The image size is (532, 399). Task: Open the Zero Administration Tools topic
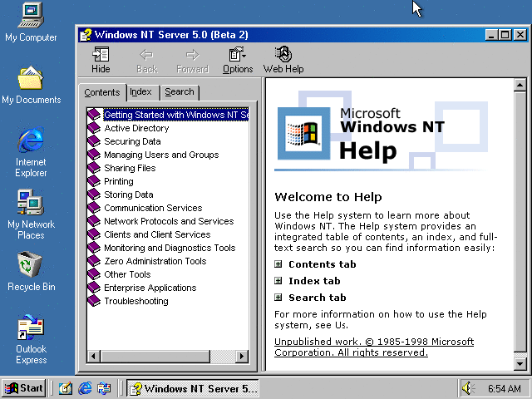pyautogui.click(x=155, y=261)
